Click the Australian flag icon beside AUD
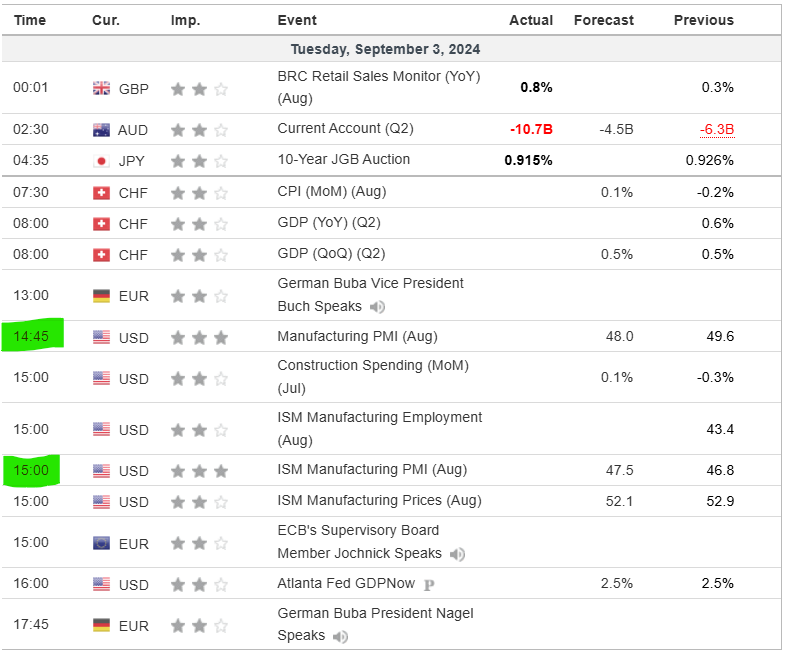Screen dimensions: 794x653 (101, 130)
